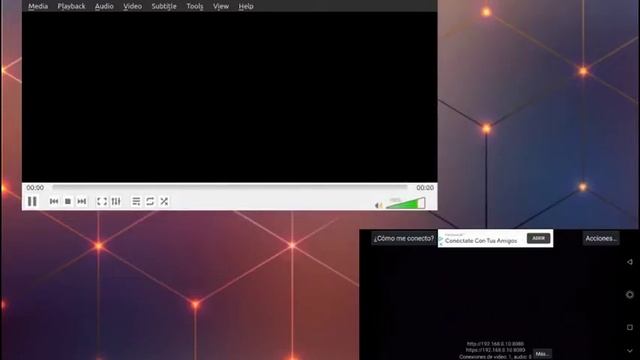This screenshot has height=360, width=640.
Task: Open the Video menu
Action: (133, 6)
